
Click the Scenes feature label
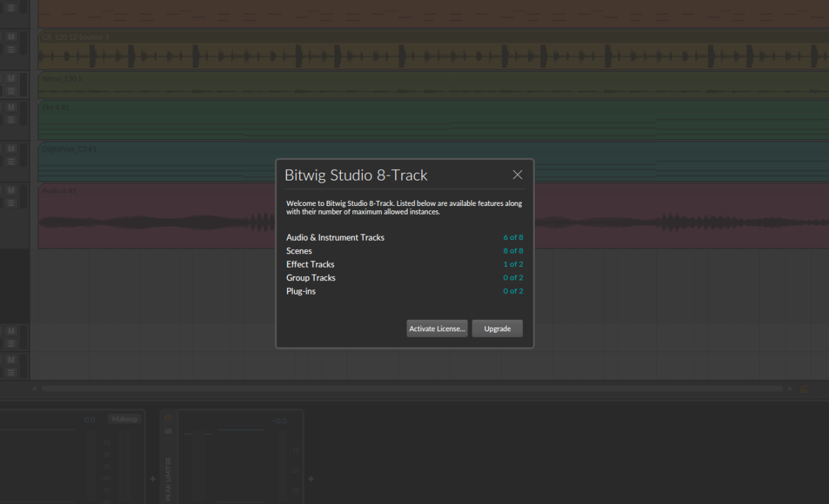pyautogui.click(x=299, y=251)
